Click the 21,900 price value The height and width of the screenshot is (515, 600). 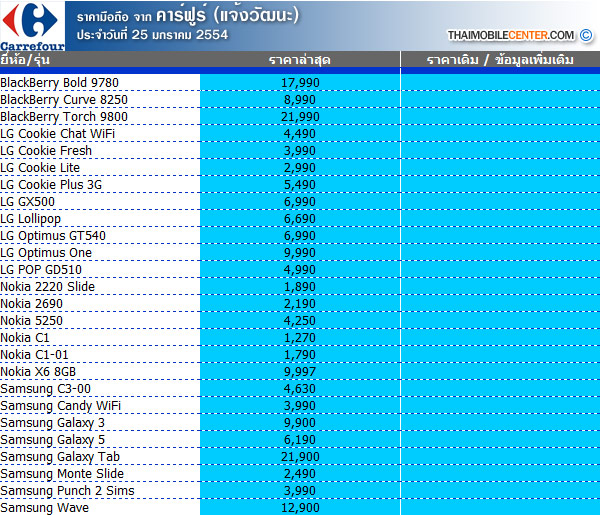[300, 457]
